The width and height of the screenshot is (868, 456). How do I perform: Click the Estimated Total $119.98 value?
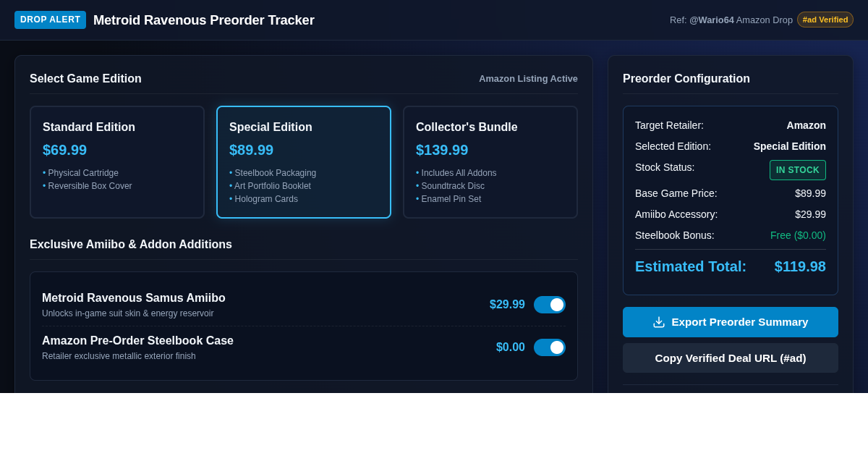pos(800,266)
